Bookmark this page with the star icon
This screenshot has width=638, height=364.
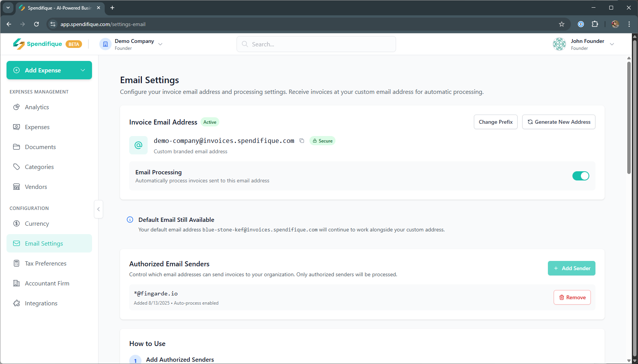(x=562, y=24)
